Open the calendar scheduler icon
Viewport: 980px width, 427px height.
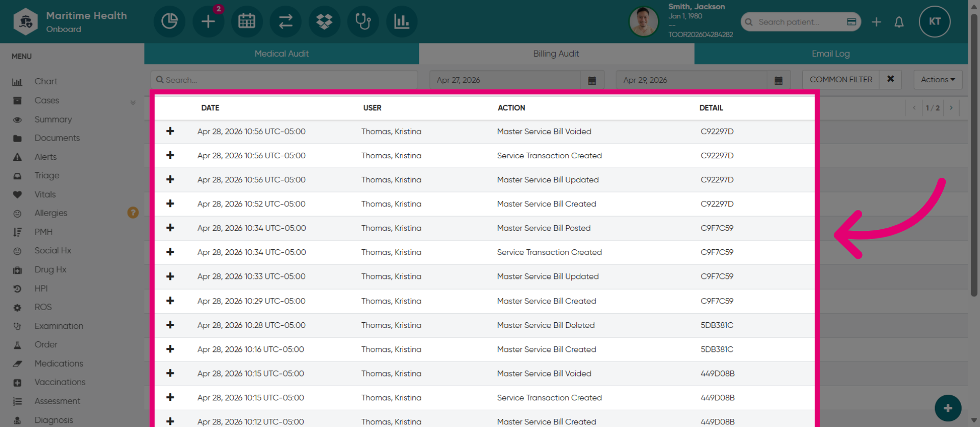[x=247, y=21]
